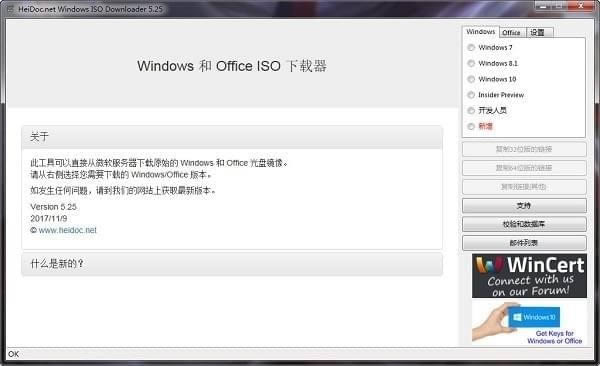Click the app icon in title bar
This screenshot has height=366, width=600.
pyautogui.click(x=10, y=9)
